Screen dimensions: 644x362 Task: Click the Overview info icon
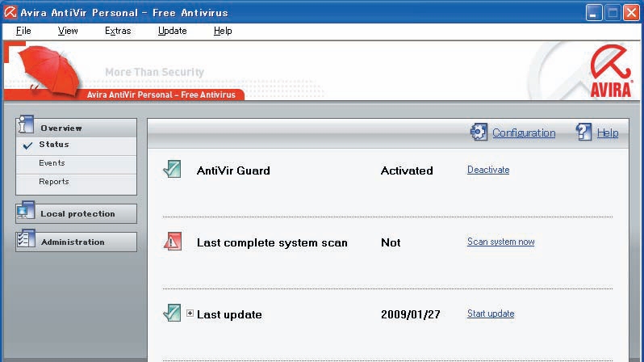point(26,124)
